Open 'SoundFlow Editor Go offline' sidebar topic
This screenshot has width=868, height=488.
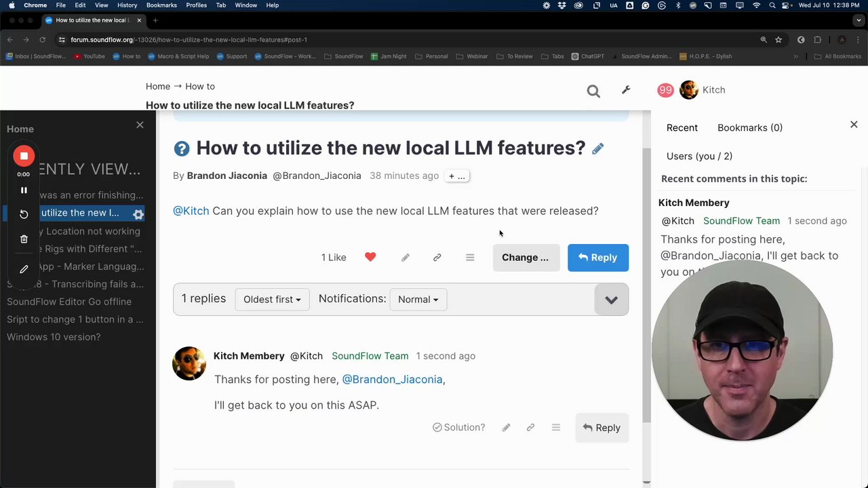click(x=69, y=302)
